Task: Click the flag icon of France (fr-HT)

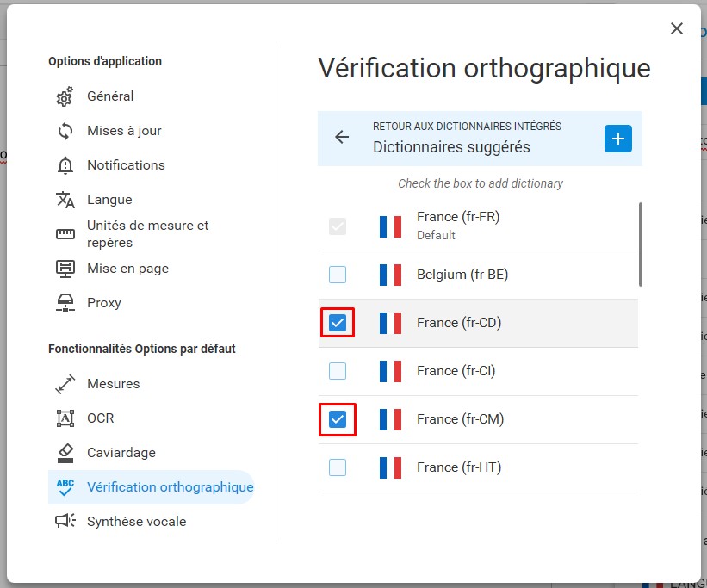Action: click(390, 467)
